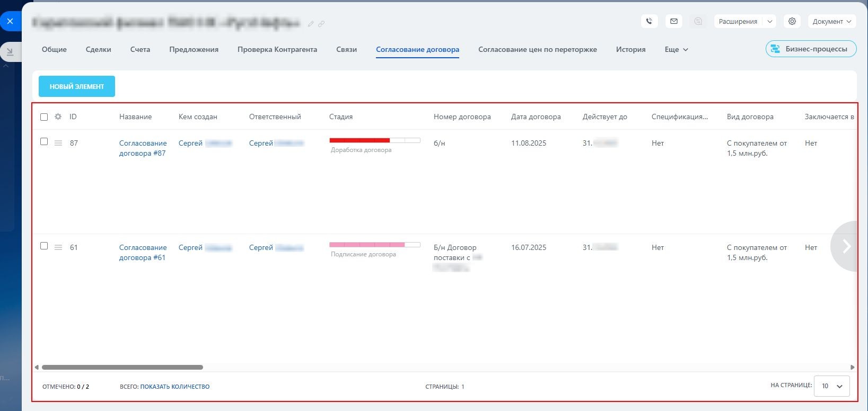The width and height of the screenshot is (868, 411).
Task: Check the box for row 87
Action: pos(44,141)
